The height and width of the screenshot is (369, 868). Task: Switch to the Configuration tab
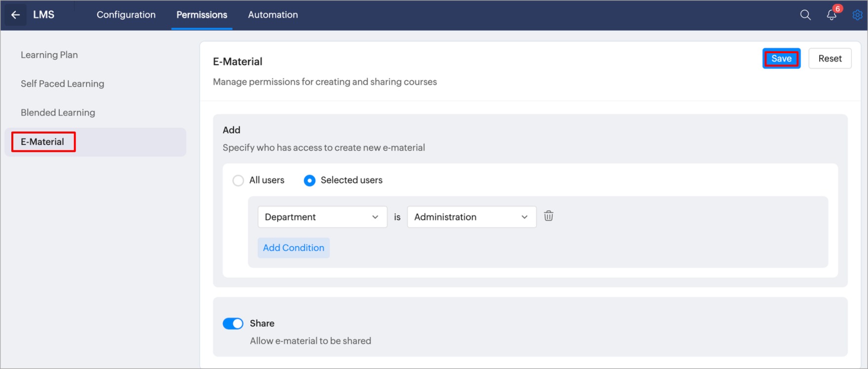pyautogui.click(x=126, y=15)
